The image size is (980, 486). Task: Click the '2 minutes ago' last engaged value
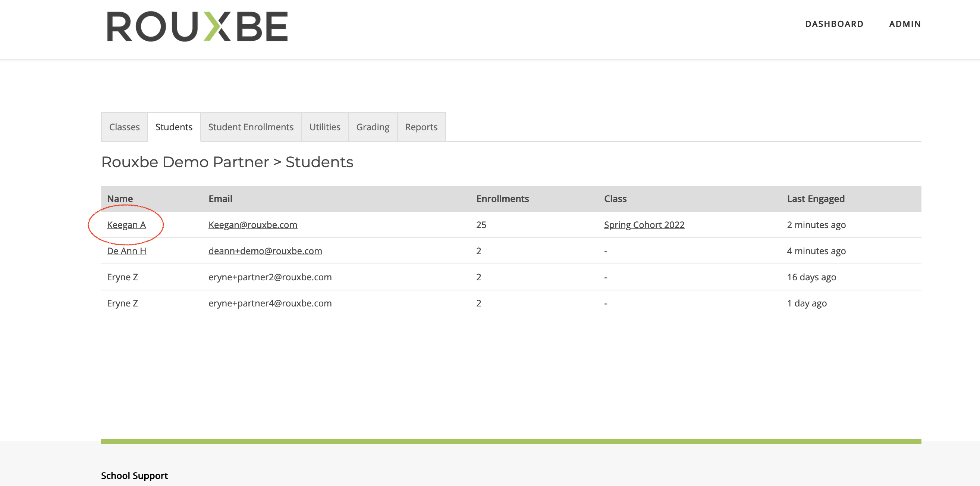point(816,225)
